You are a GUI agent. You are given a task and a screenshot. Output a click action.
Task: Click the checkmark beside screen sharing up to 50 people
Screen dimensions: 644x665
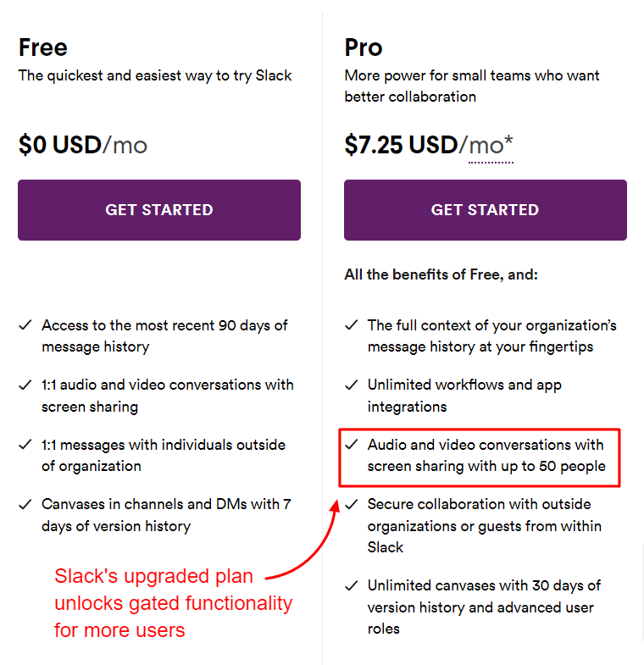(352, 445)
